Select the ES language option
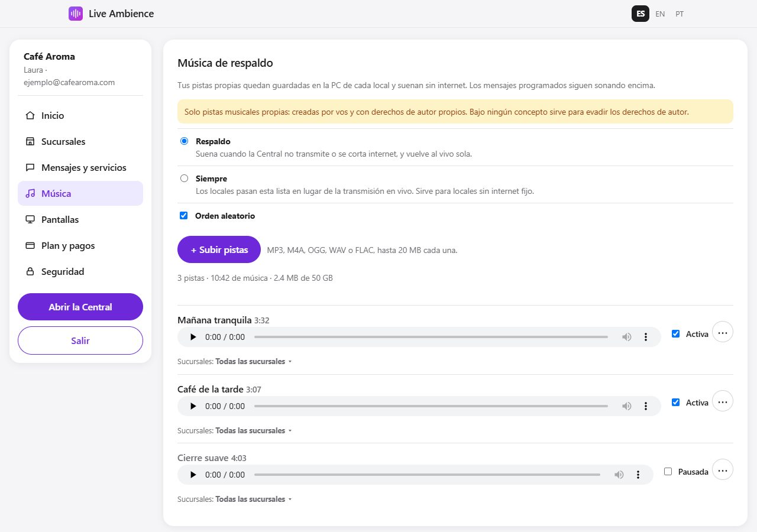The height and width of the screenshot is (532, 757). (640, 14)
